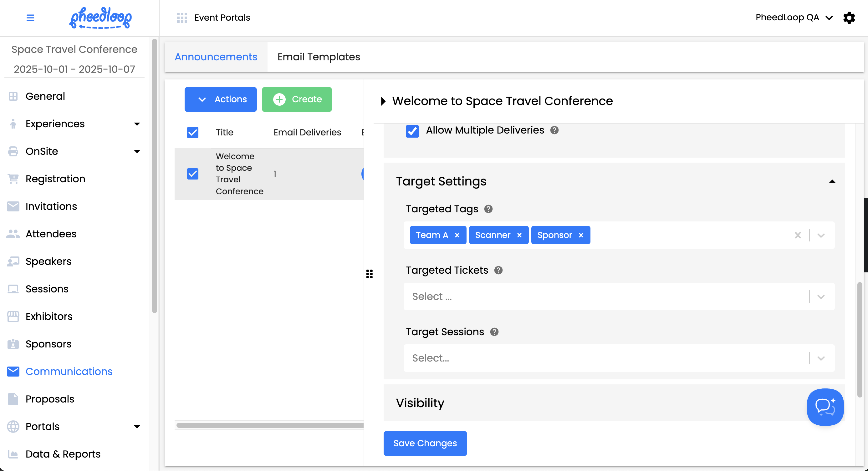The height and width of the screenshot is (471, 868).
Task: Click the panel drag handle dots
Action: pyautogui.click(x=369, y=274)
